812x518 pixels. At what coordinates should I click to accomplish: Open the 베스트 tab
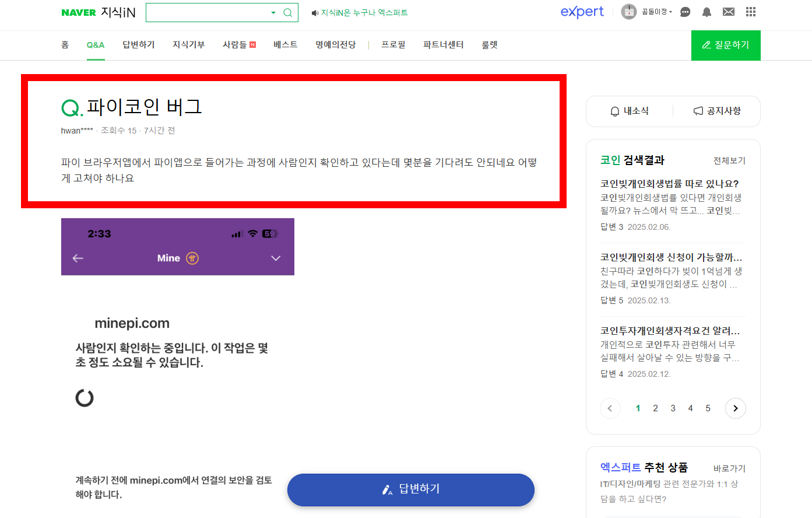point(286,45)
